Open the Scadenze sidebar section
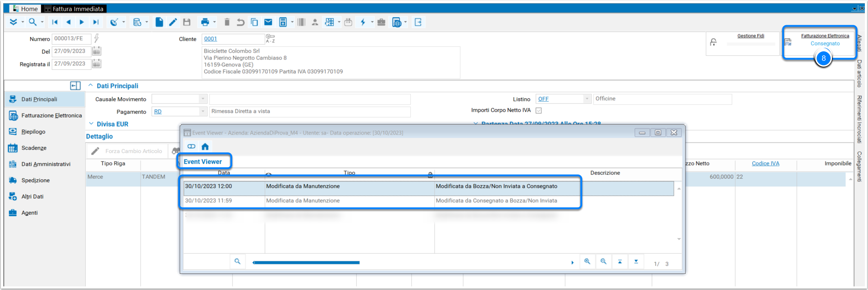This screenshot has width=868, height=290. pyautogui.click(x=45, y=148)
